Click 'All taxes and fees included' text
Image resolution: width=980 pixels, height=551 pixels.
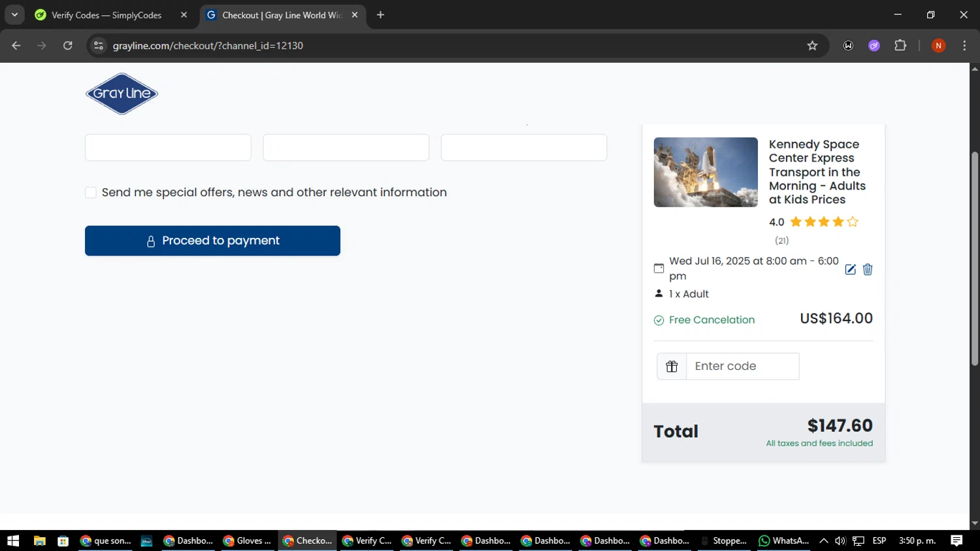[819, 443]
